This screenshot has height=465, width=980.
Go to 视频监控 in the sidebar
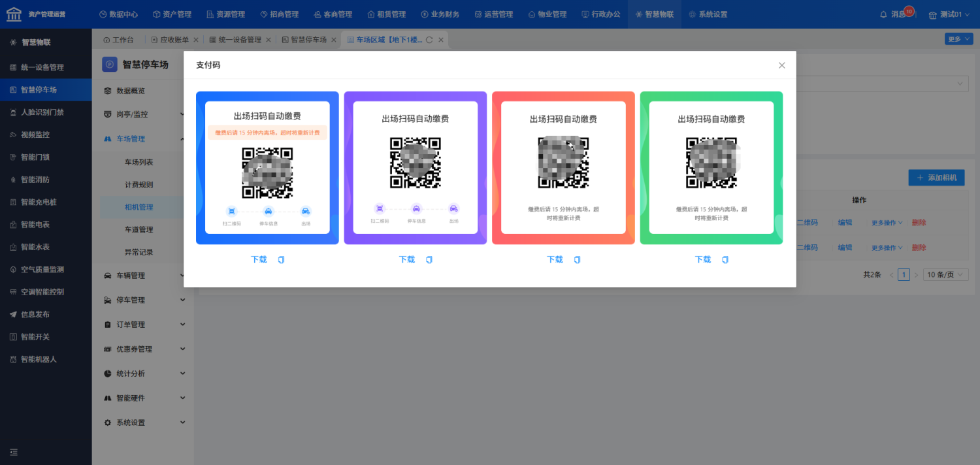coord(46,135)
